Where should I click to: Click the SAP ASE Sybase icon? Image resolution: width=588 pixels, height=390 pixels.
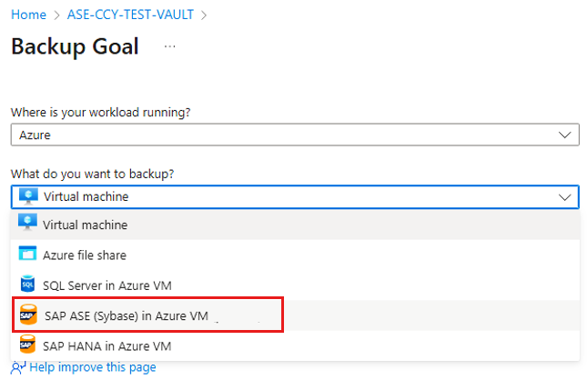[27, 316]
